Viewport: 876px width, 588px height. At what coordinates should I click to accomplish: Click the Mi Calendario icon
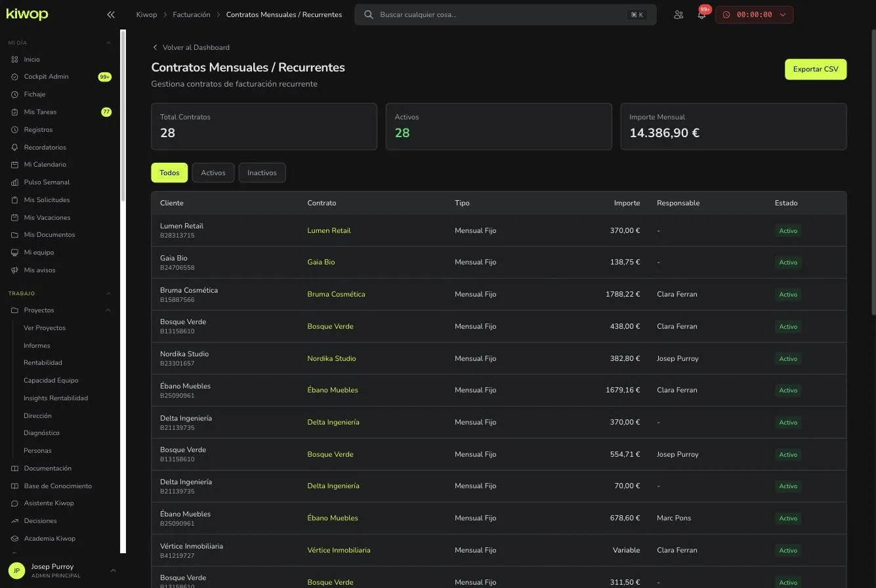tap(14, 165)
